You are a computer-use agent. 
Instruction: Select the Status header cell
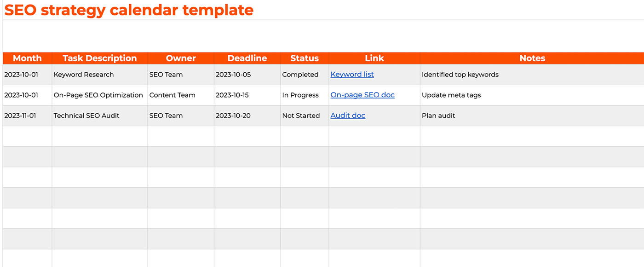tap(305, 58)
